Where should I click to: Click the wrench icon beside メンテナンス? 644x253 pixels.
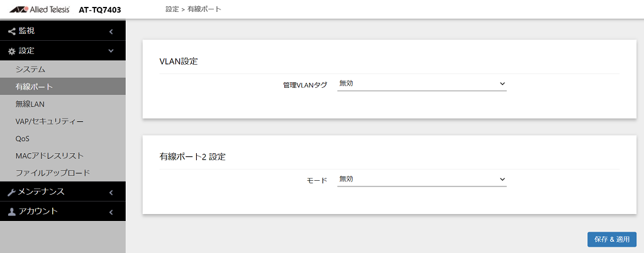click(x=11, y=192)
